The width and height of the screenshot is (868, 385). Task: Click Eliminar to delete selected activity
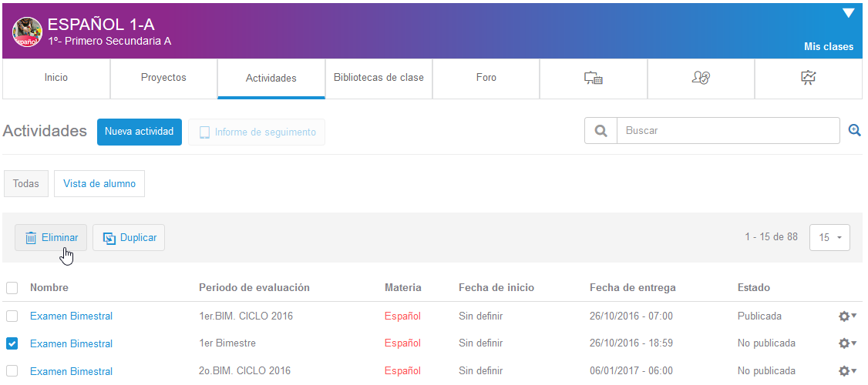[x=51, y=238]
